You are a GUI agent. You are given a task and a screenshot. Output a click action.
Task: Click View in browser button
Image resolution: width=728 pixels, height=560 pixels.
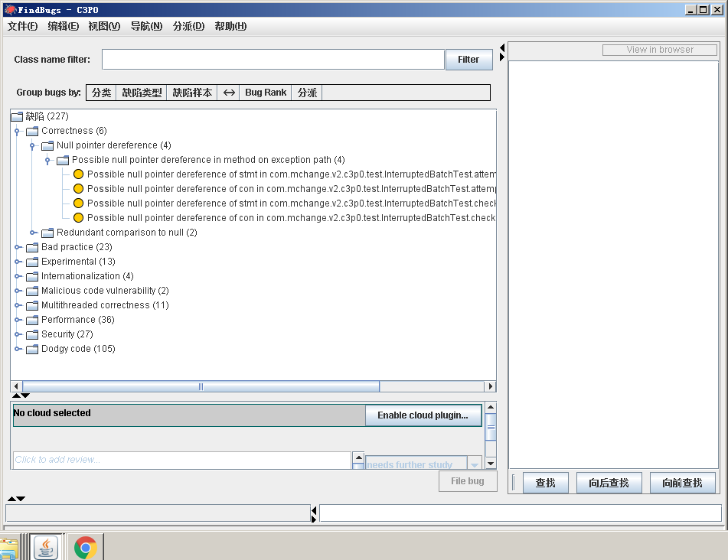pyautogui.click(x=660, y=50)
